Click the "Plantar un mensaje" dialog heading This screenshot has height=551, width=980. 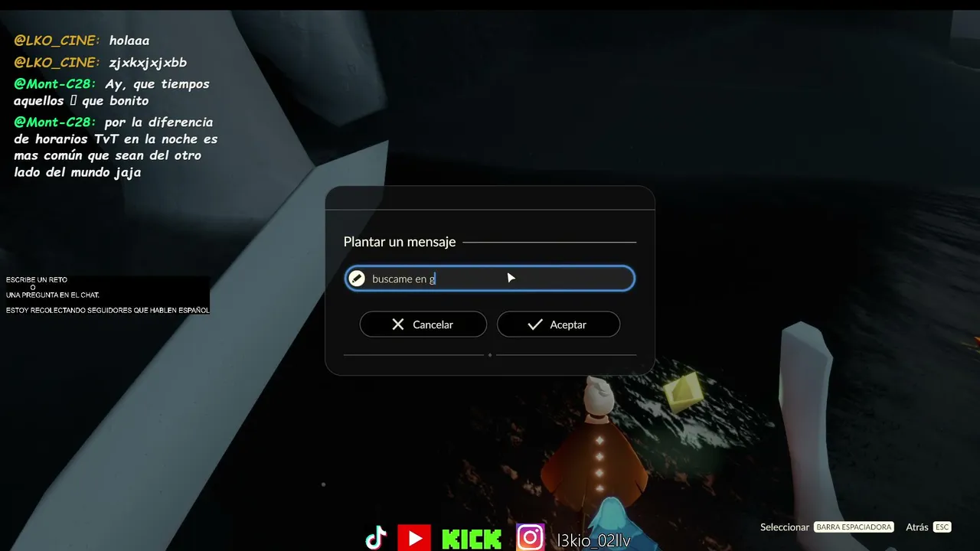pyautogui.click(x=400, y=242)
